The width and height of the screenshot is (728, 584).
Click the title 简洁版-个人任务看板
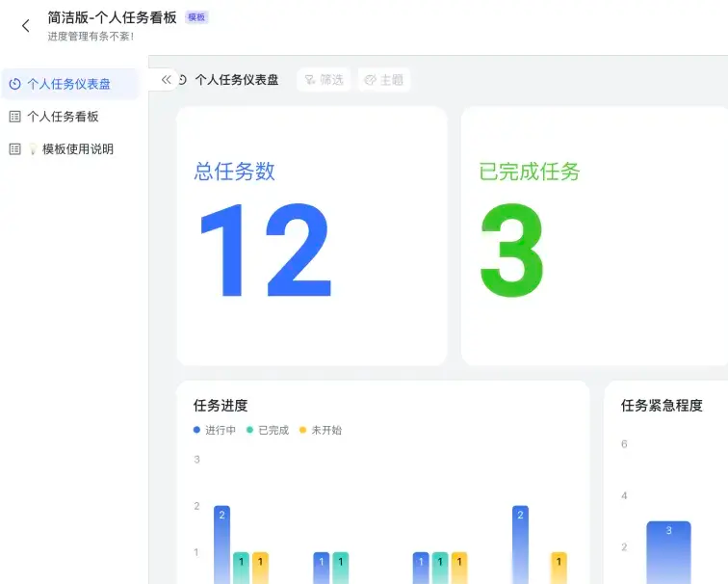click(112, 17)
